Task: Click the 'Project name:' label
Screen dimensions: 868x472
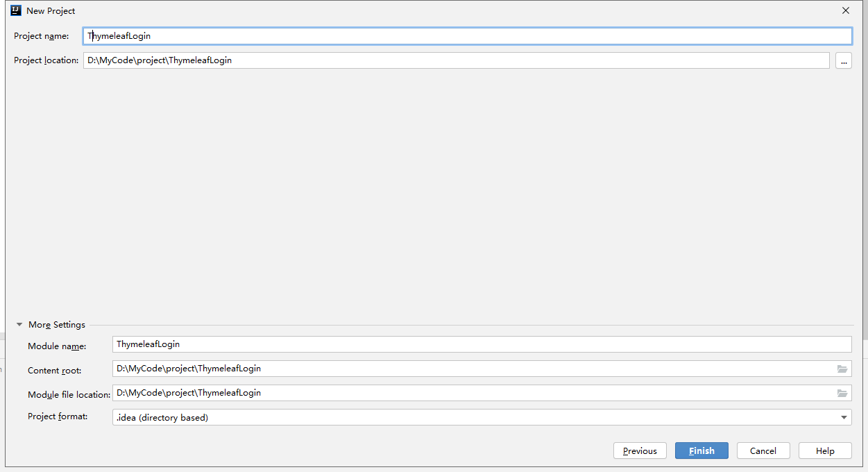Action: tap(42, 36)
